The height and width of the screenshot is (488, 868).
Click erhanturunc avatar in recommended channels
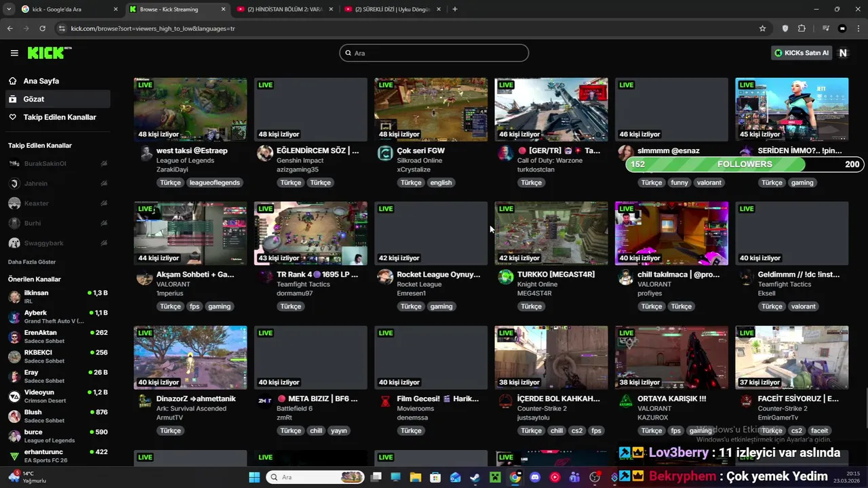[x=14, y=456]
